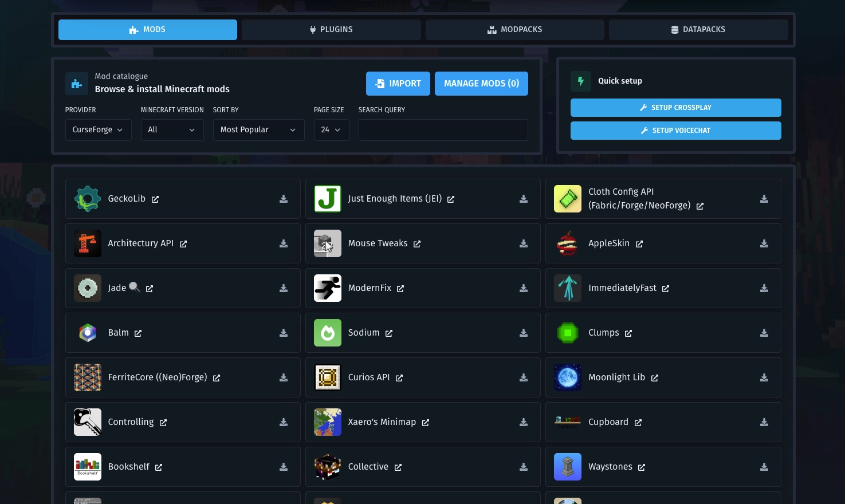Image resolution: width=845 pixels, height=504 pixels.
Task: Download the AppleSkin mod
Action: [764, 243]
